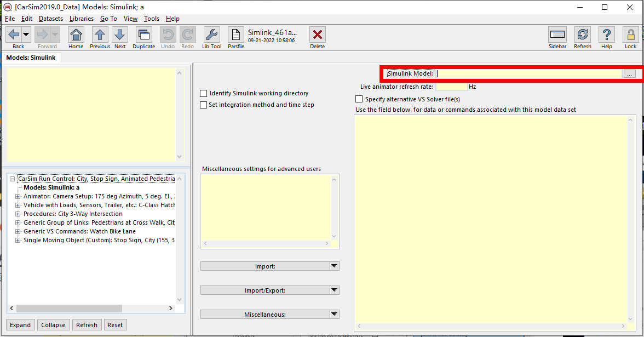Expand the Single Moving Object (Custom) node

tap(18, 240)
